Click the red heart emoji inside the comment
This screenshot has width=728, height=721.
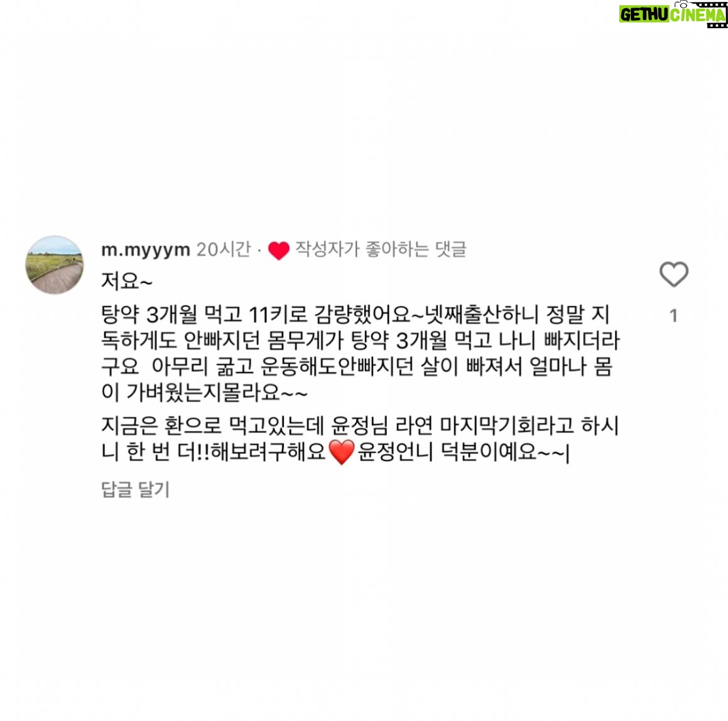pos(342,452)
